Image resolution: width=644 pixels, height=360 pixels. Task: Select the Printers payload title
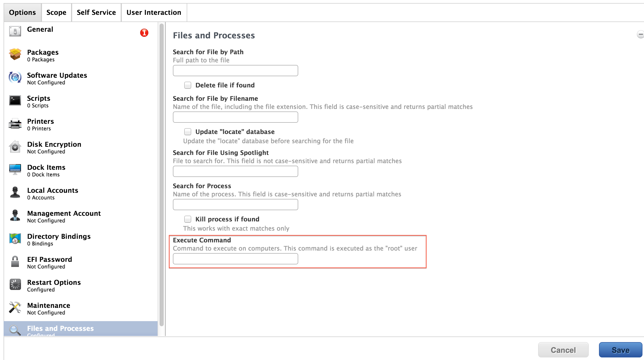[41, 121]
